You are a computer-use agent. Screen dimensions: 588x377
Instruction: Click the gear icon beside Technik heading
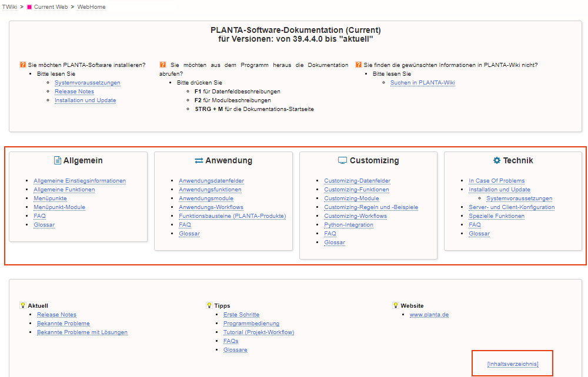(497, 160)
